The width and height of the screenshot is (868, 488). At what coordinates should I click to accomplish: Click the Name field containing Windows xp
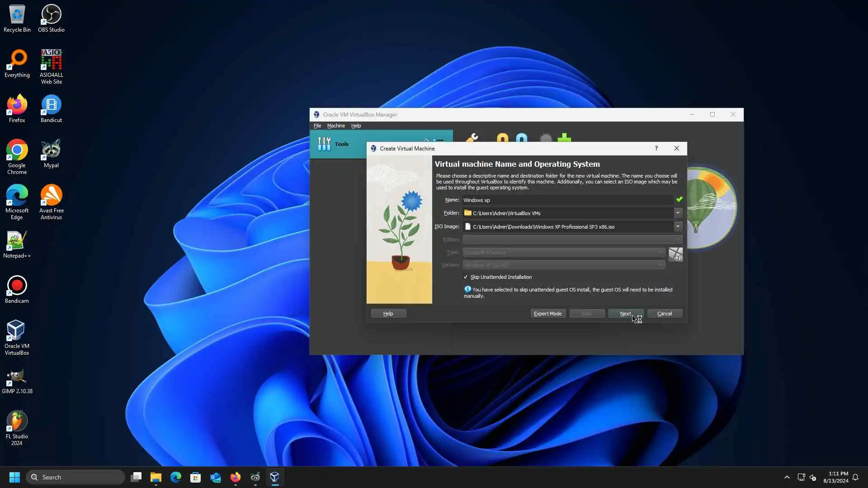click(567, 200)
